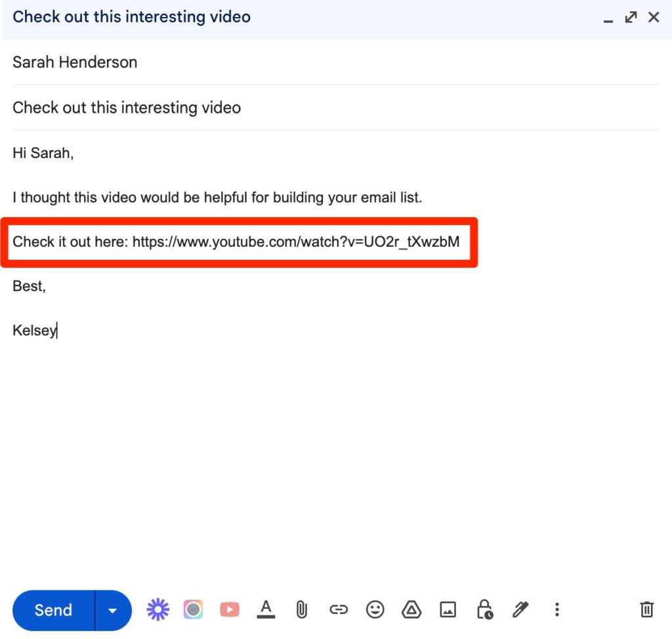Enable confidential mode
This screenshot has height=639, width=672.
pos(484,609)
